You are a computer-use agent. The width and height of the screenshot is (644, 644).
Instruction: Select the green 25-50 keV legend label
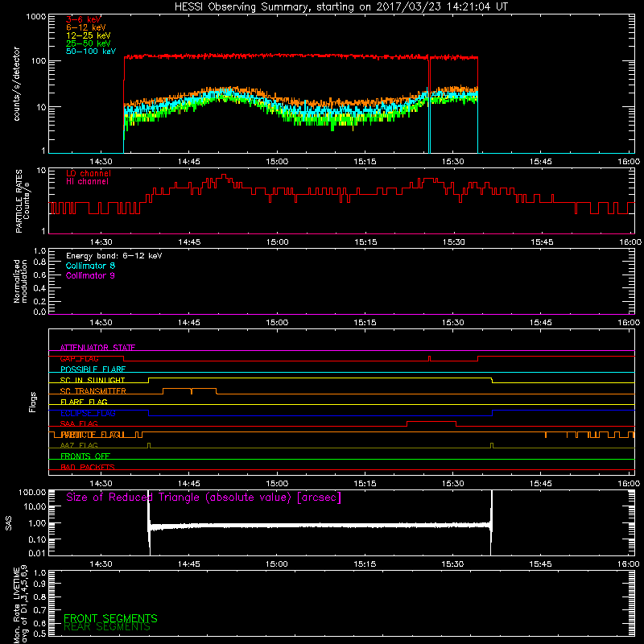click(89, 43)
